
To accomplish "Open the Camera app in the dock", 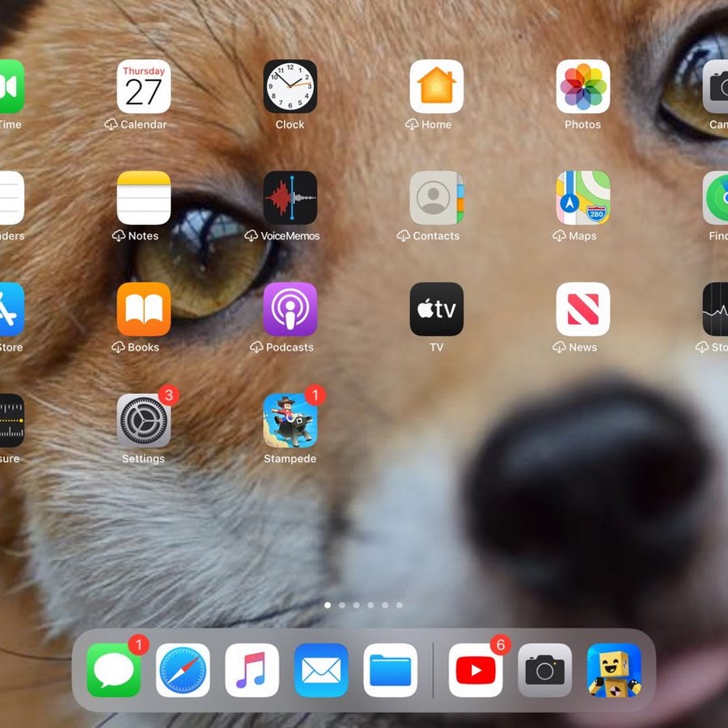I will click(545, 671).
